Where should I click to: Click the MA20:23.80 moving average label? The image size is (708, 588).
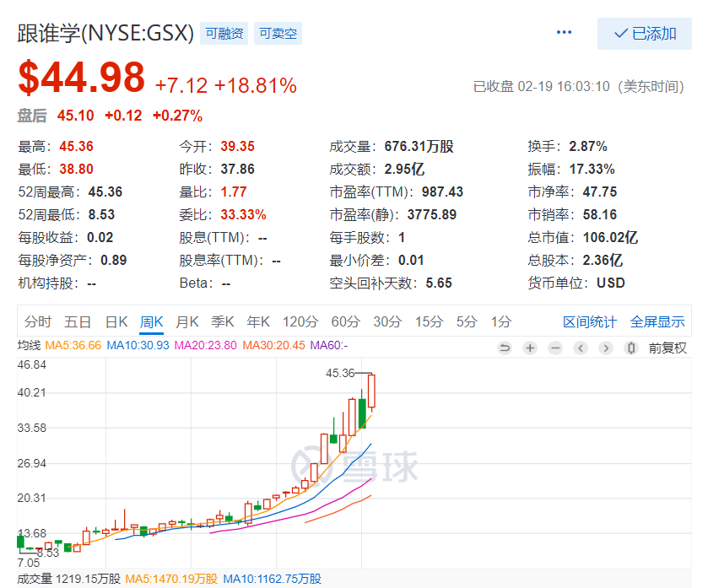205,346
